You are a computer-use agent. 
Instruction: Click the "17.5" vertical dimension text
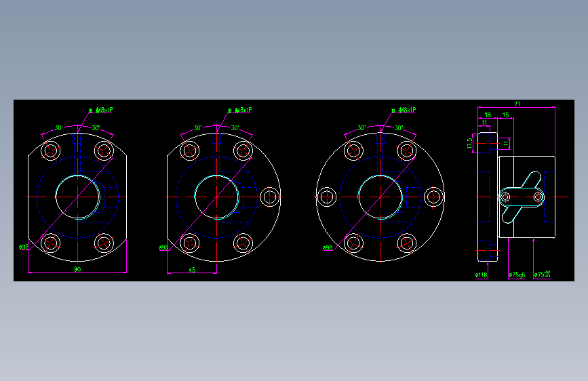coord(469,143)
